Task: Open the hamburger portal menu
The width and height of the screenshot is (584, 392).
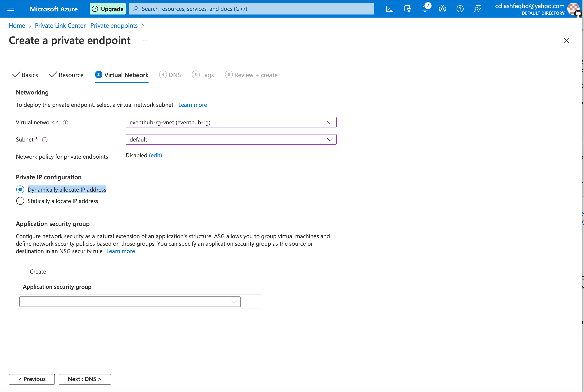Action: click(11, 9)
